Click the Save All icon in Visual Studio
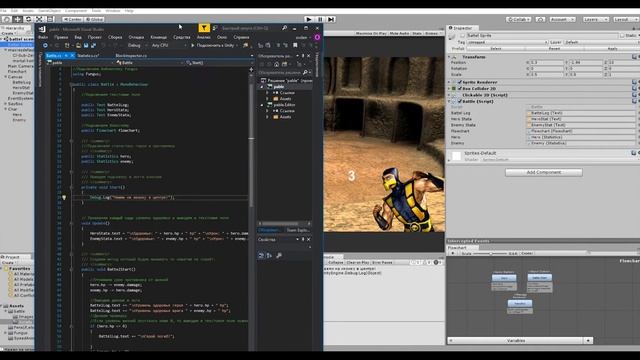This screenshot has height=360, width=640. click(93, 45)
